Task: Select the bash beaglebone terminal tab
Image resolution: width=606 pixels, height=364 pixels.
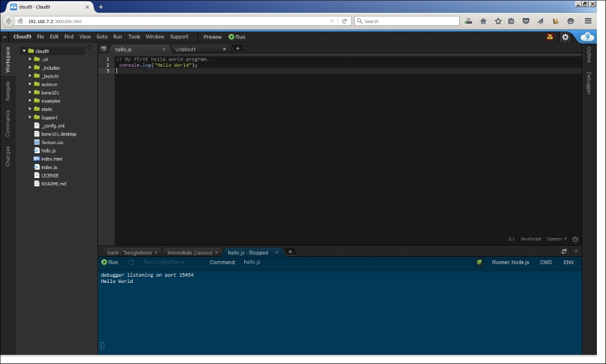Action: click(x=129, y=253)
